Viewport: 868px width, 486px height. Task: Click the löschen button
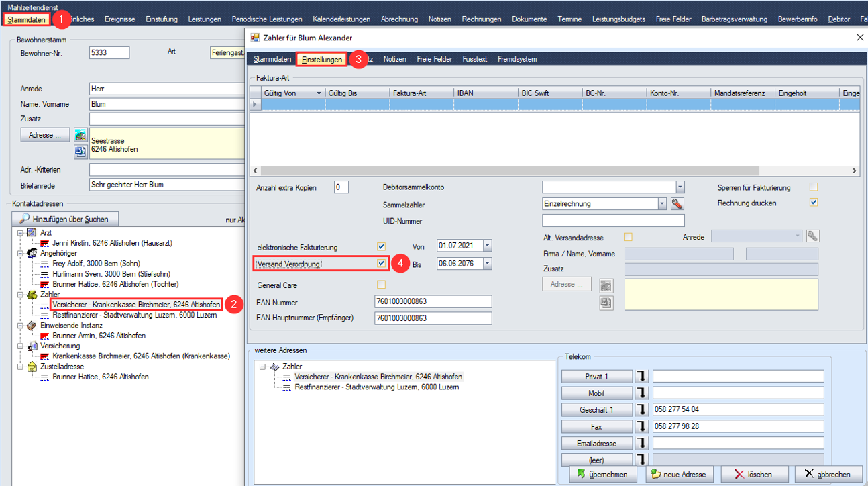755,474
